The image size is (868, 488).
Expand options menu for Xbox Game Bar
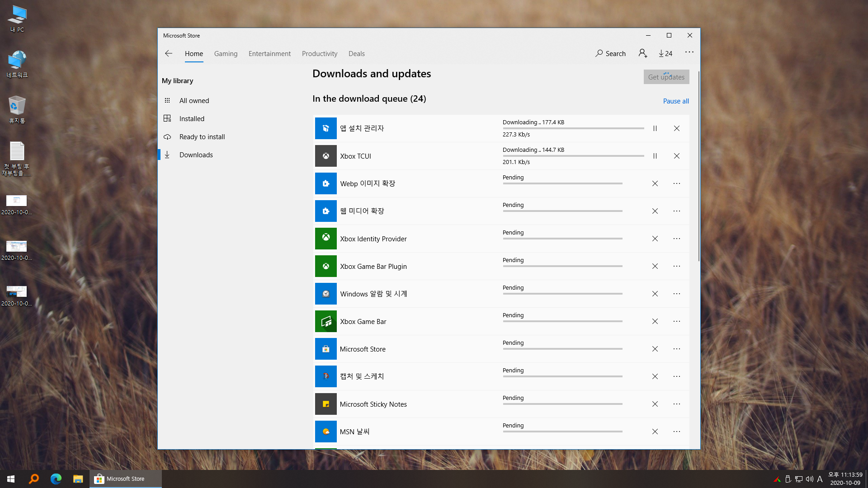[x=676, y=321]
